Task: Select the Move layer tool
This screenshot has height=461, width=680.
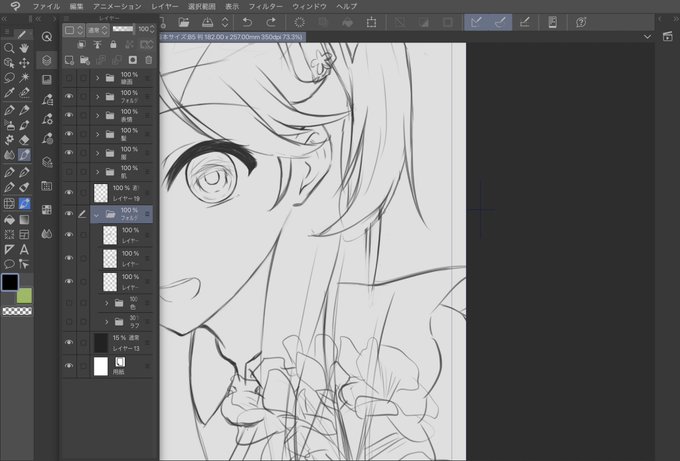Action: [x=24, y=63]
